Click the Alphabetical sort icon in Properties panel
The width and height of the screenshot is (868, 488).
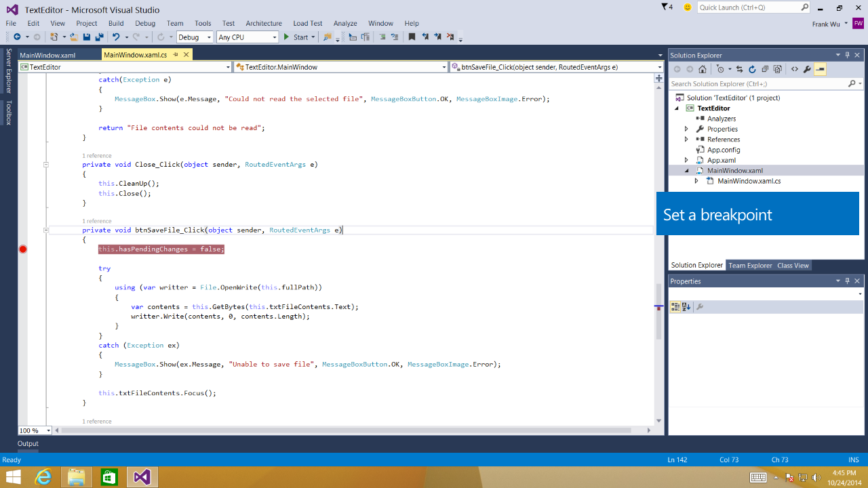[x=686, y=307]
